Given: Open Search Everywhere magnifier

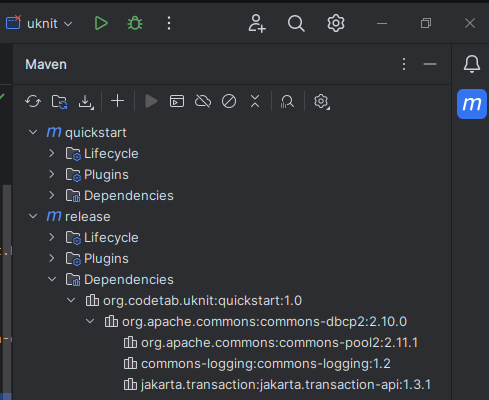Looking at the screenshot, I should pyautogui.click(x=296, y=23).
